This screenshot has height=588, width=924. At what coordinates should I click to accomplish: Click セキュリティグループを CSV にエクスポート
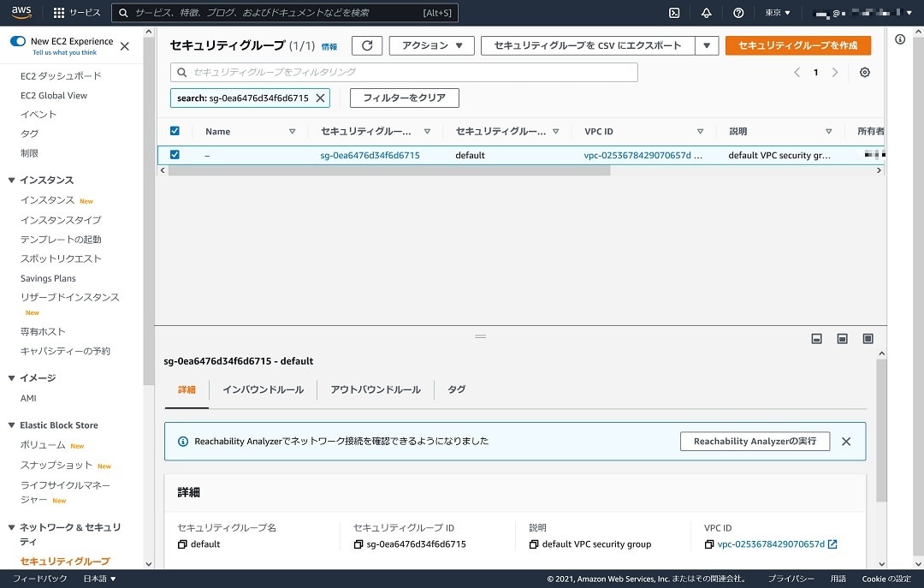point(588,45)
